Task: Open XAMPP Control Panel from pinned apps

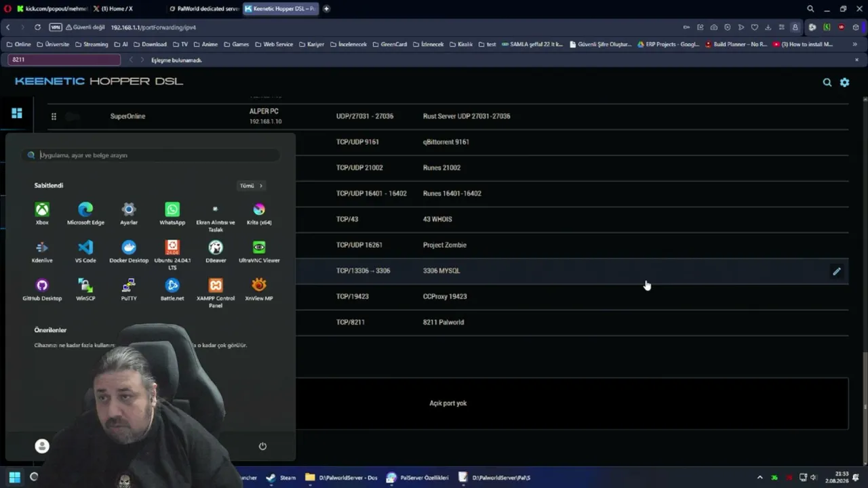Action: (216, 293)
